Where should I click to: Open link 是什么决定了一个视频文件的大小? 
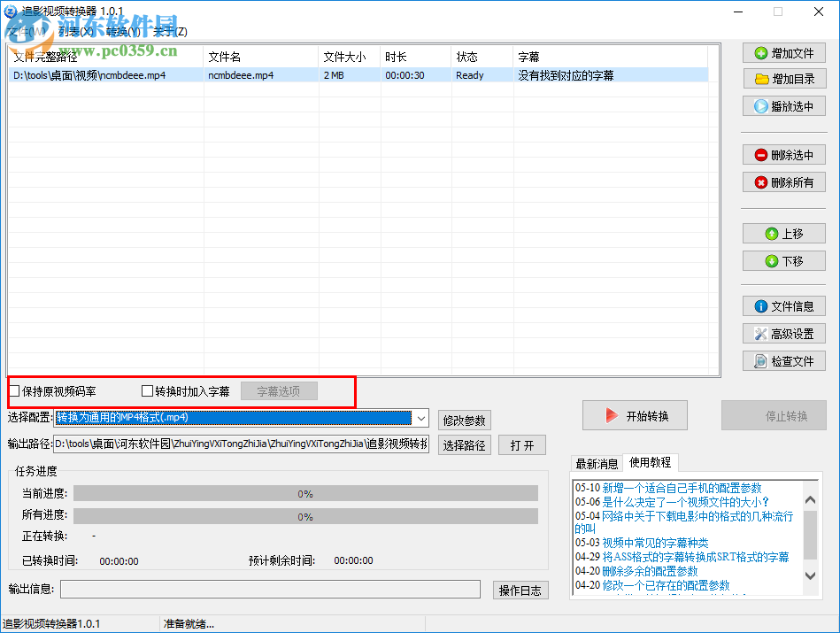(685, 502)
